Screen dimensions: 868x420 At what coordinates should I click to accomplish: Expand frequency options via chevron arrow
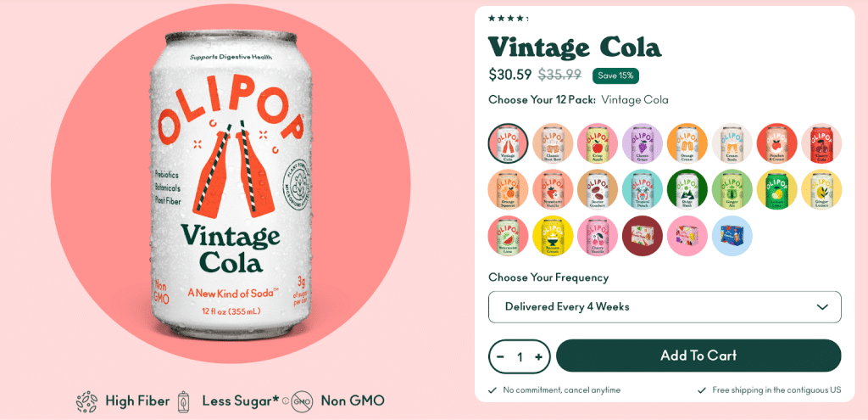point(822,307)
